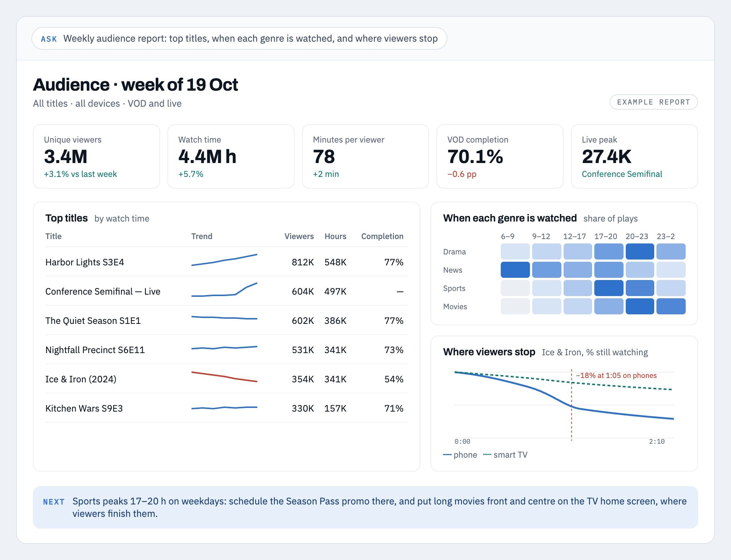Image resolution: width=731 pixels, height=560 pixels.
Task: Click the NEXT recommendation banner
Action: [365, 507]
